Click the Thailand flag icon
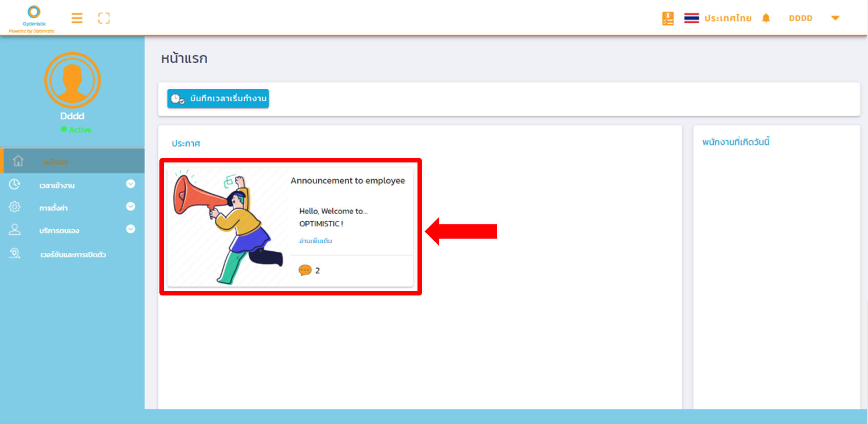This screenshot has height=424, width=868. tap(691, 18)
